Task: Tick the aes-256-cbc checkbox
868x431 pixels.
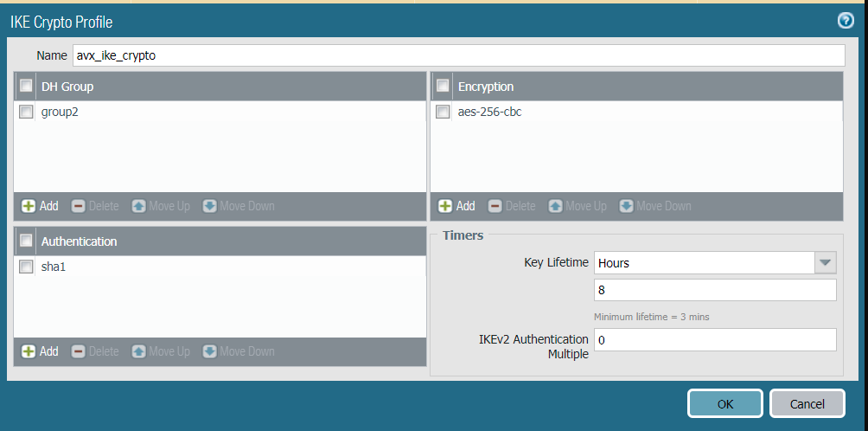Action: tap(443, 112)
